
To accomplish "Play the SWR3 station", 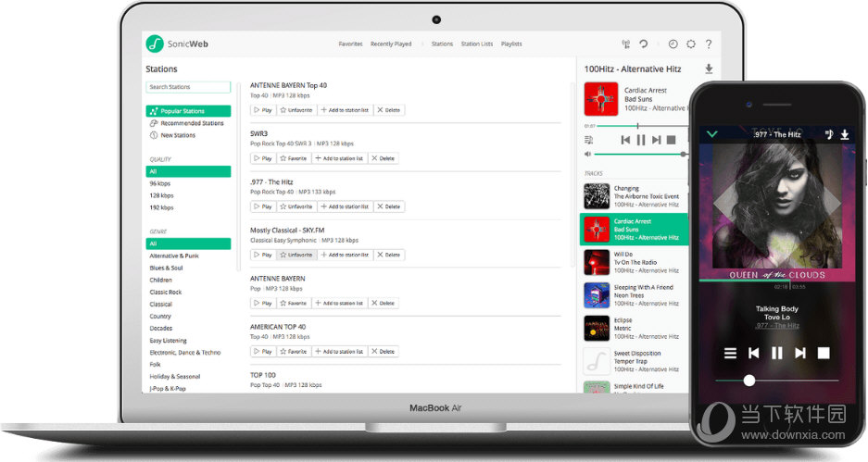I will click(x=263, y=158).
